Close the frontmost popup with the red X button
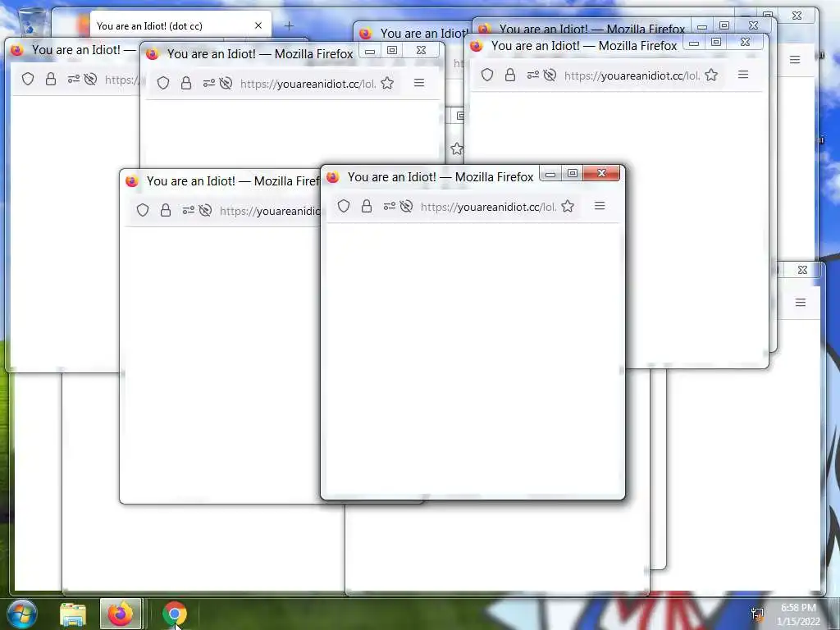 (601, 173)
